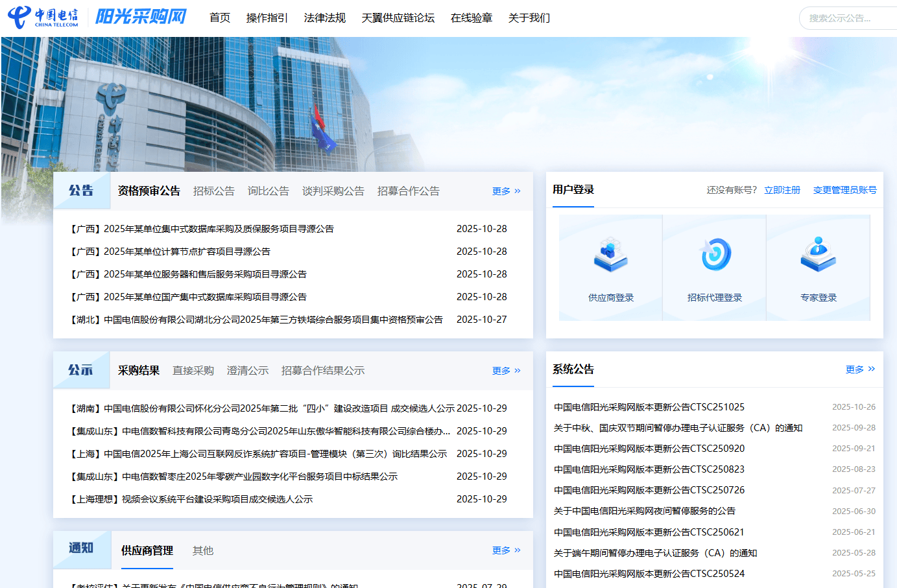Switch to the 询比公告 tab
Viewport: 897px width, 588px height.
tap(268, 191)
